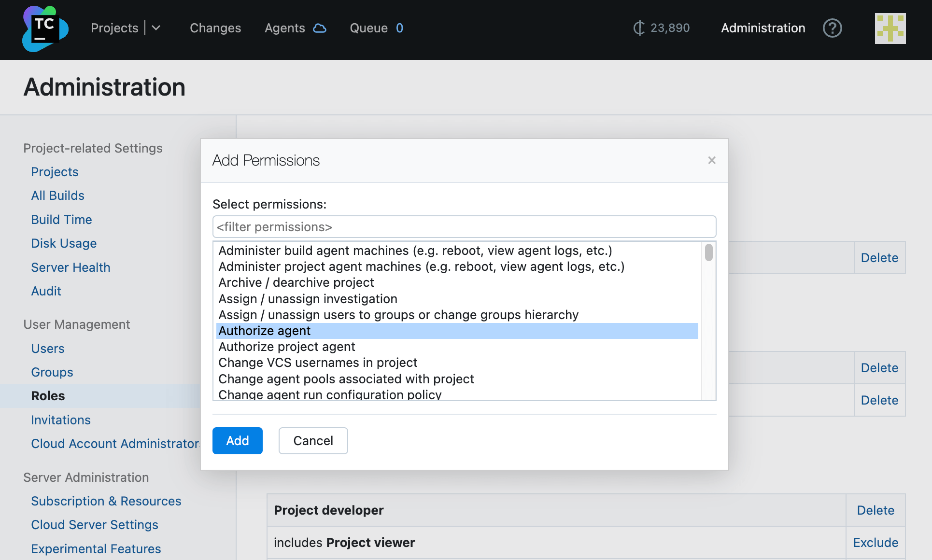This screenshot has width=932, height=560.
Task: Open the Projects dropdown chevron
Action: tap(155, 28)
